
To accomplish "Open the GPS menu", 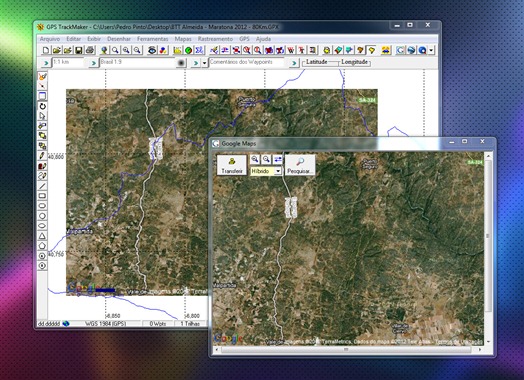I will [x=244, y=39].
